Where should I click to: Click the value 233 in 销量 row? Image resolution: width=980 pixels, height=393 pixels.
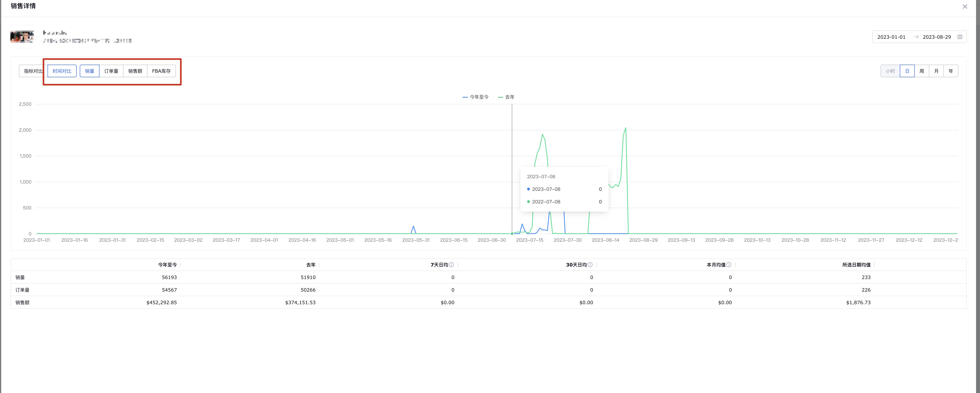(866, 277)
